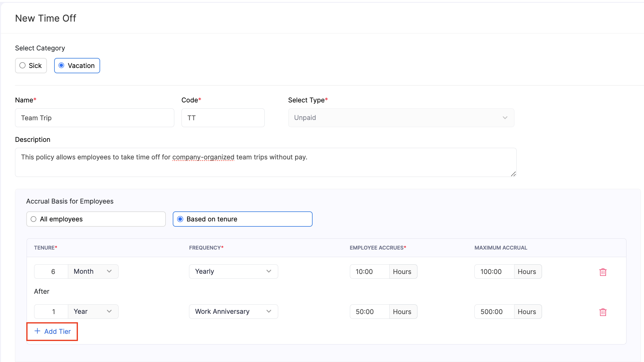Edit the 10:00 employee accrues field
This screenshot has width=644, height=362.
[x=369, y=271]
